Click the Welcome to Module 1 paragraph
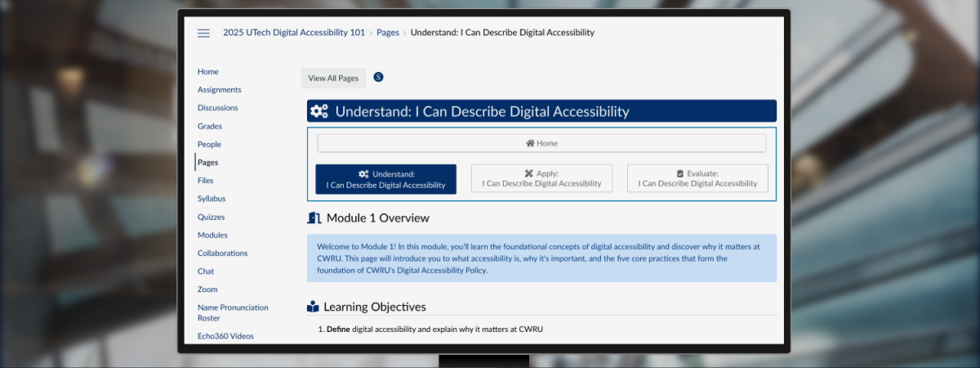 [541, 258]
